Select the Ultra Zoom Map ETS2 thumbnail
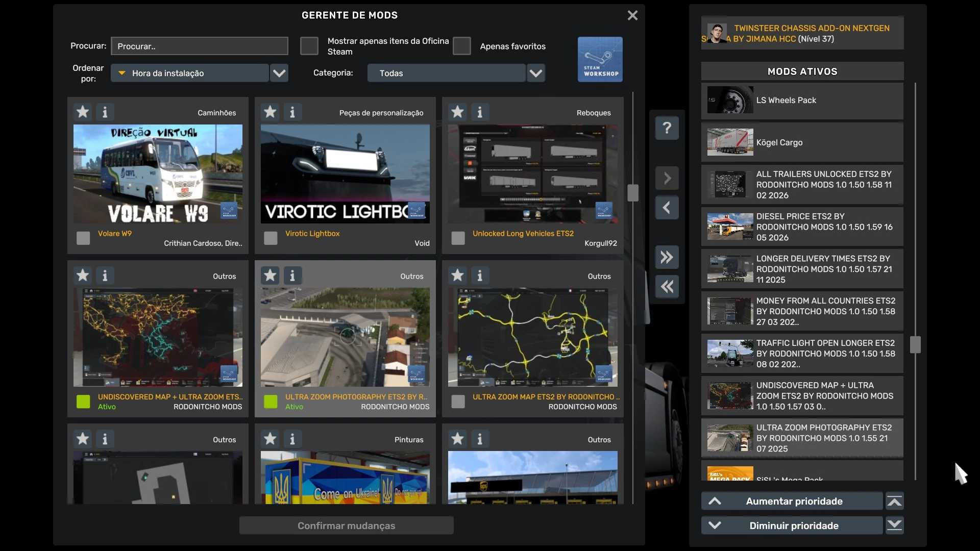 click(533, 337)
